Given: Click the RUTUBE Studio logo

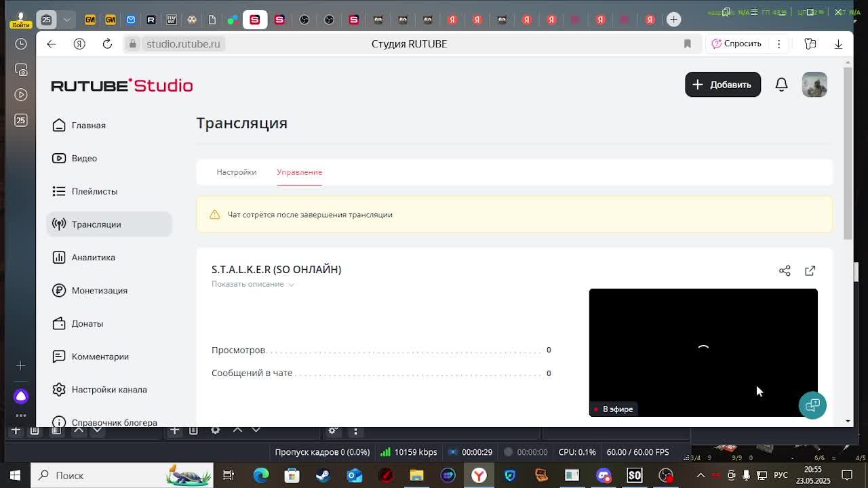Looking at the screenshot, I should [122, 85].
